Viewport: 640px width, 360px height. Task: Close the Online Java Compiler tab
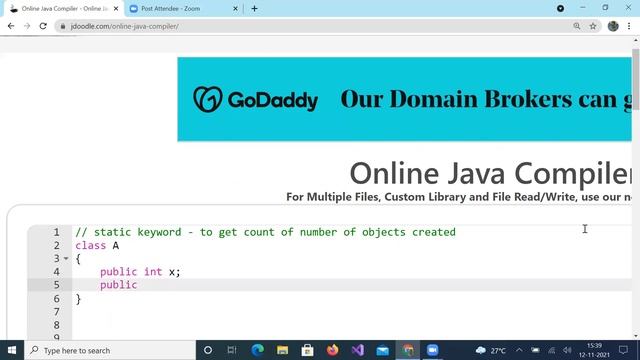pos(116,9)
